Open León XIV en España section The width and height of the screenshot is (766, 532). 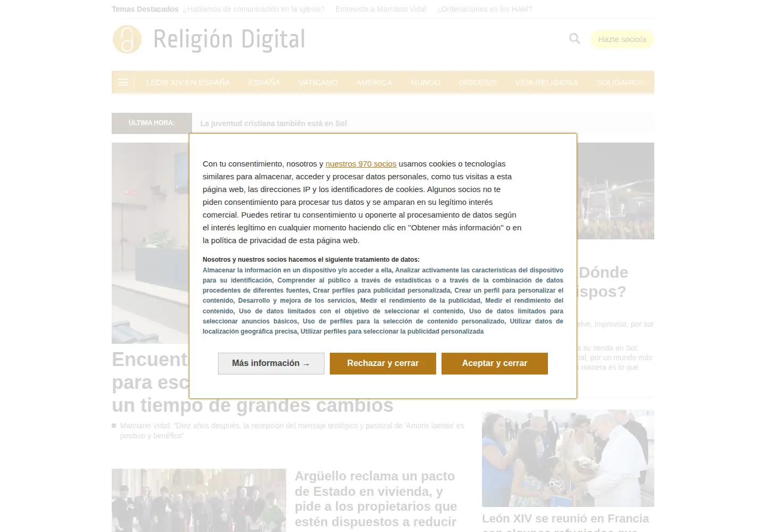188,82
